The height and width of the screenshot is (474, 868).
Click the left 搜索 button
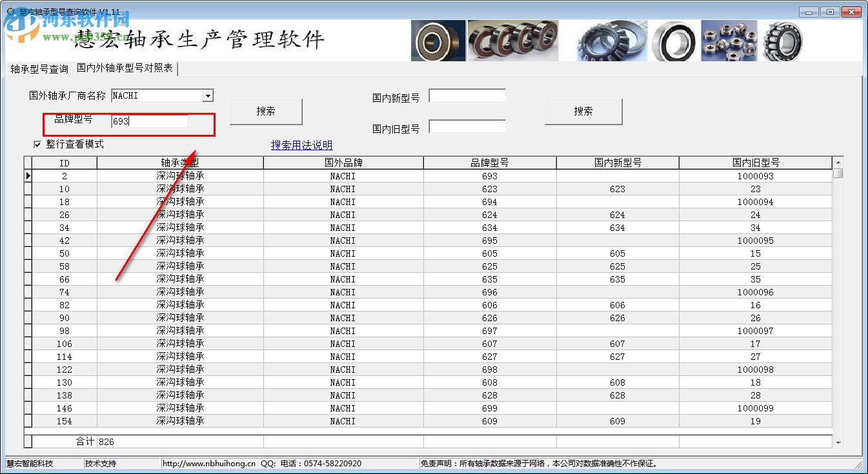point(265,111)
